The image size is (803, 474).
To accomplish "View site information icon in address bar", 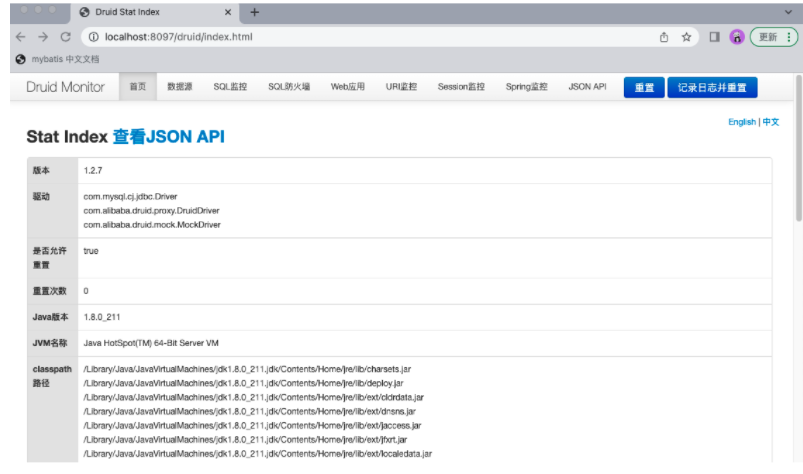I will click(x=94, y=37).
